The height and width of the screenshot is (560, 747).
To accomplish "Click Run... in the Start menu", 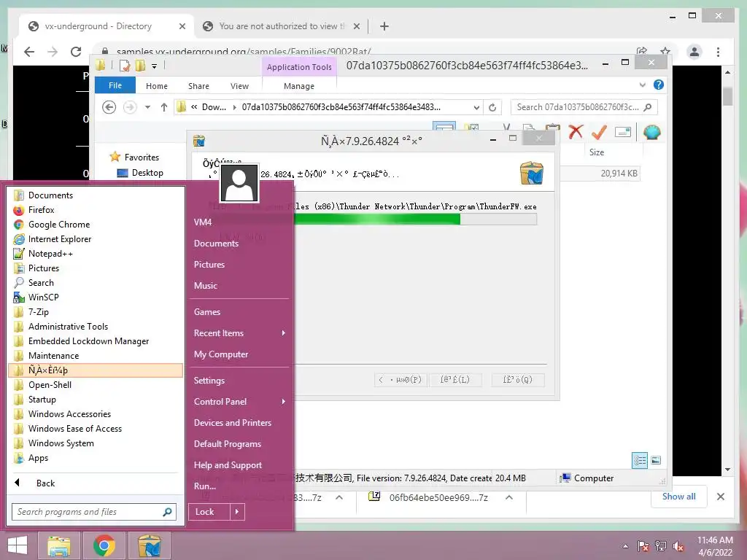I will point(205,486).
